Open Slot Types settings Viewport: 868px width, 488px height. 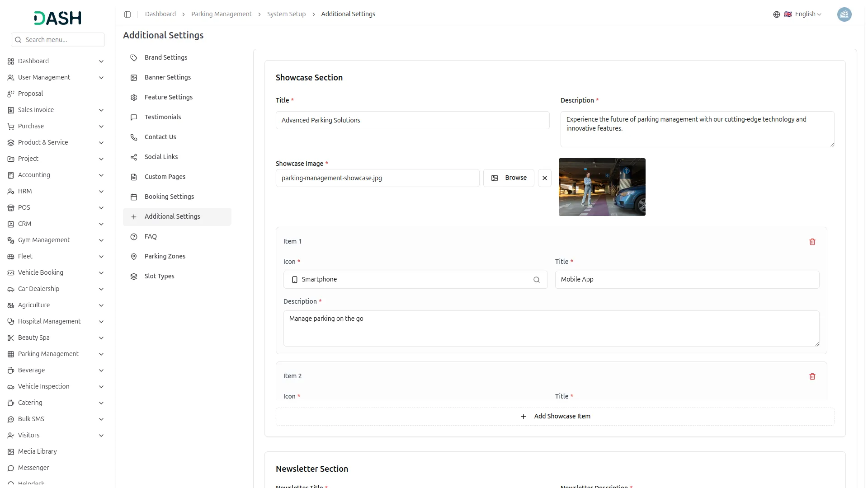[x=159, y=276]
